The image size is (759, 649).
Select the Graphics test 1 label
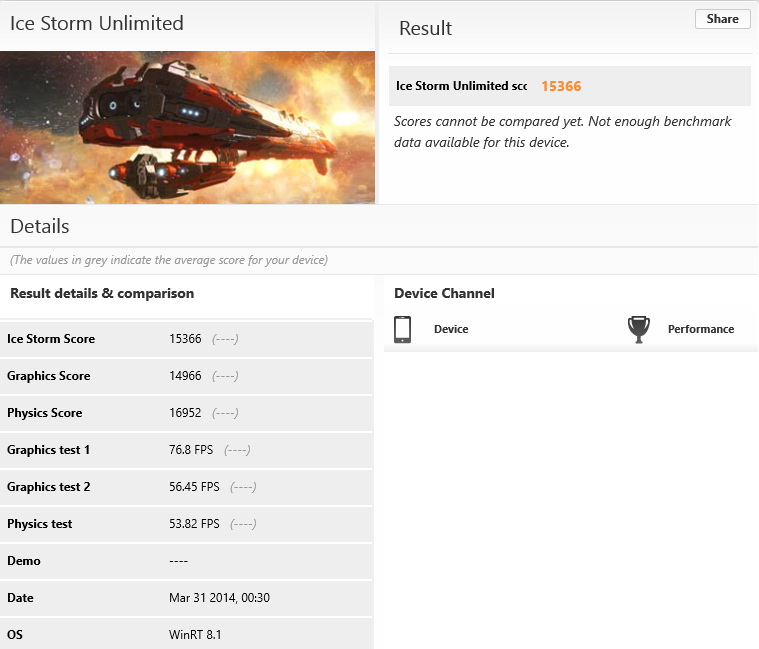48,450
